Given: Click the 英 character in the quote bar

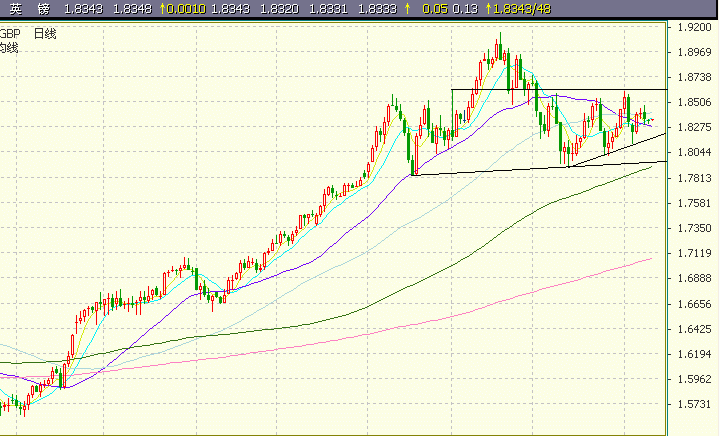Looking at the screenshot, I should [x=15, y=9].
